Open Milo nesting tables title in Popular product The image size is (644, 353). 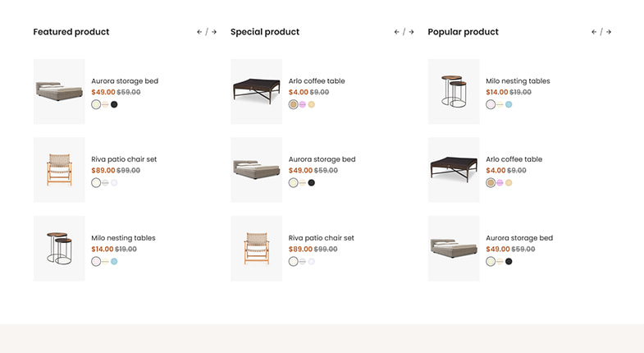pyautogui.click(x=518, y=81)
